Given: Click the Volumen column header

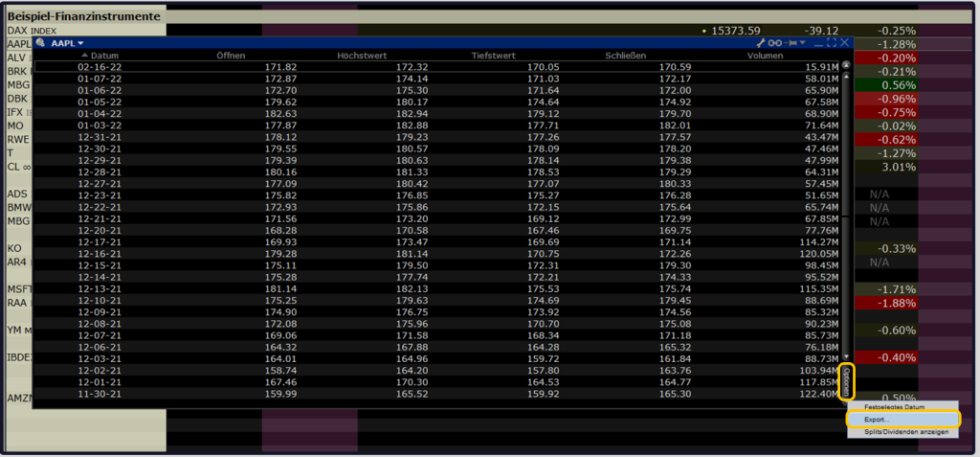Looking at the screenshot, I should click(x=765, y=56).
